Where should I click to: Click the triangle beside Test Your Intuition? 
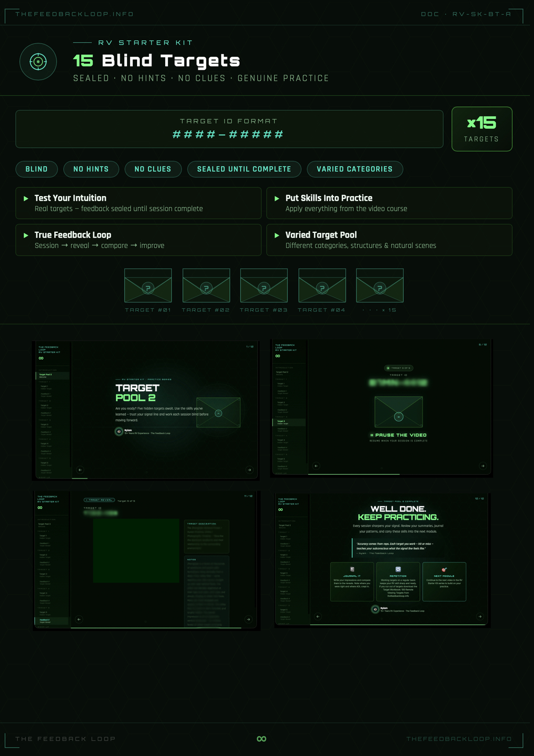click(x=26, y=198)
